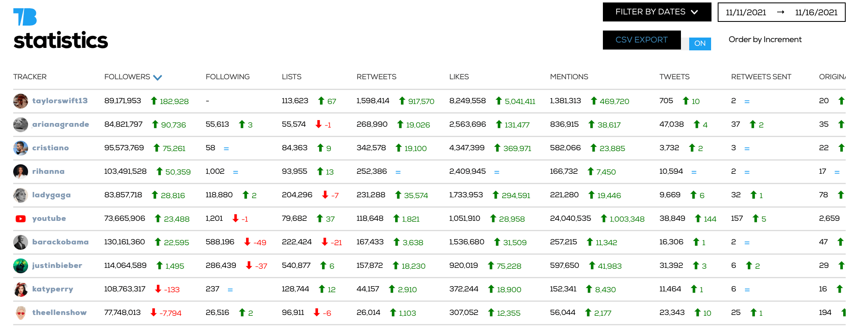Image resolution: width=868 pixels, height=336 pixels.
Task: Sort table by Likes column
Action: pyautogui.click(x=459, y=77)
